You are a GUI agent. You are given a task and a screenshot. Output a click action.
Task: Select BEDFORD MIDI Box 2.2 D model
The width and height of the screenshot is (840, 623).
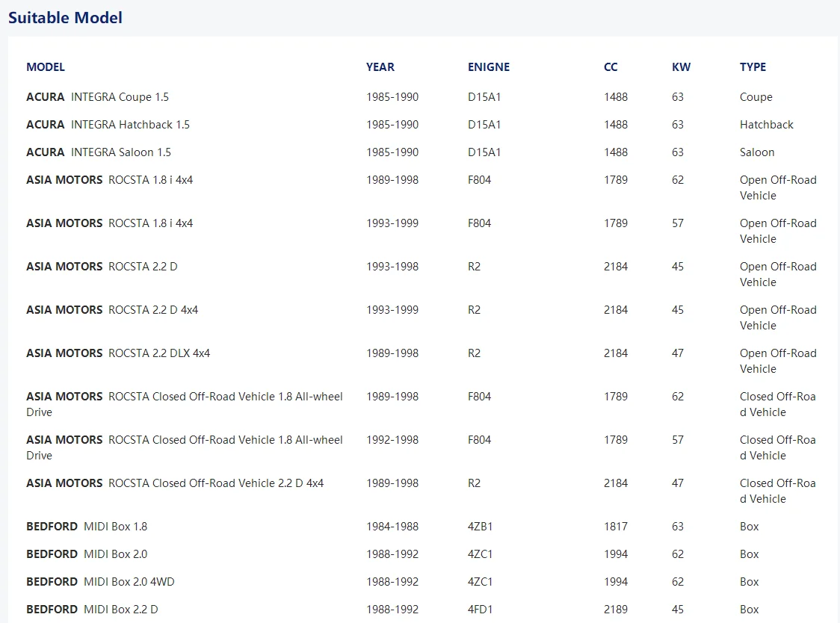pyautogui.click(x=92, y=609)
